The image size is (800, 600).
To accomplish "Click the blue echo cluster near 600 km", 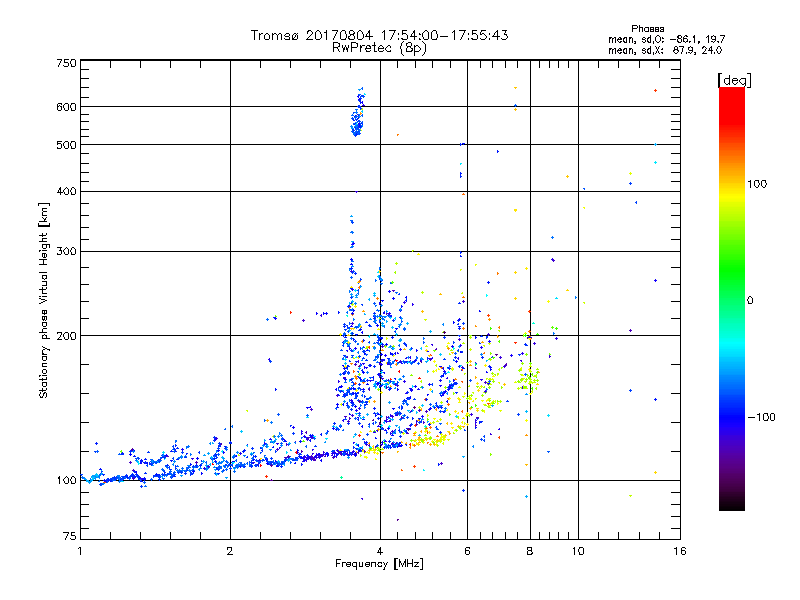I will pos(358,112).
